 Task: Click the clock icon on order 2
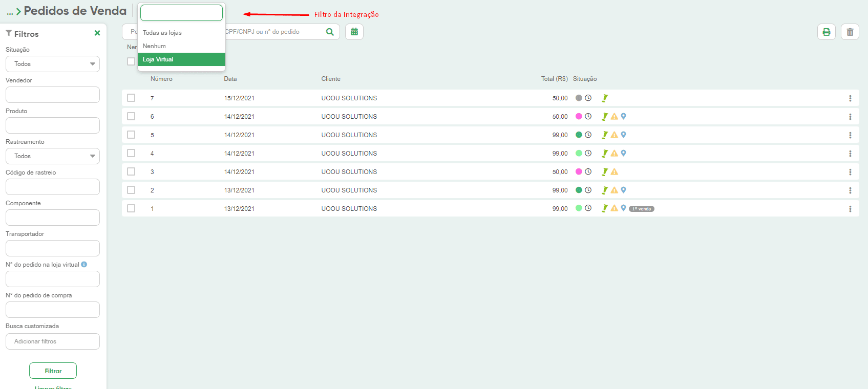pyautogui.click(x=588, y=190)
